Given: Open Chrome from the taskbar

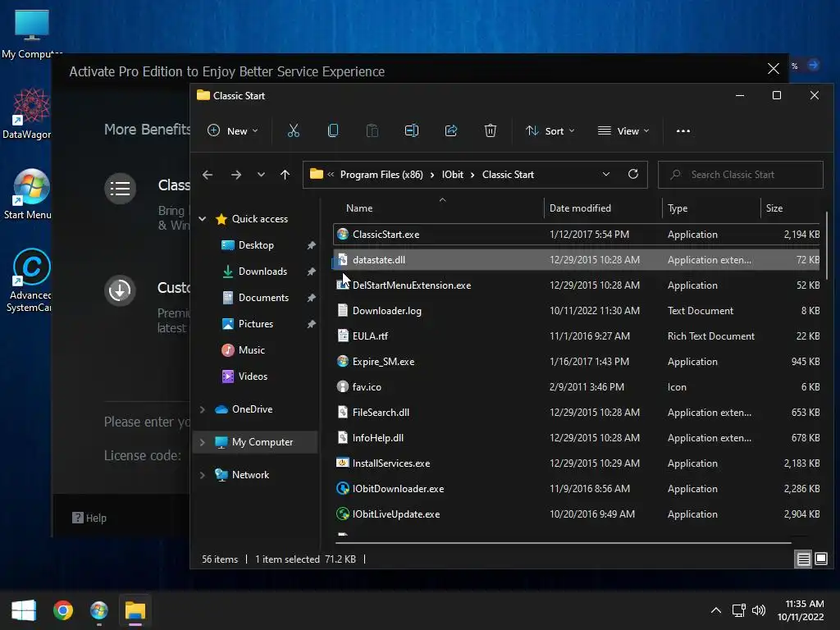Looking at the screenshot, I should point(62,610).
